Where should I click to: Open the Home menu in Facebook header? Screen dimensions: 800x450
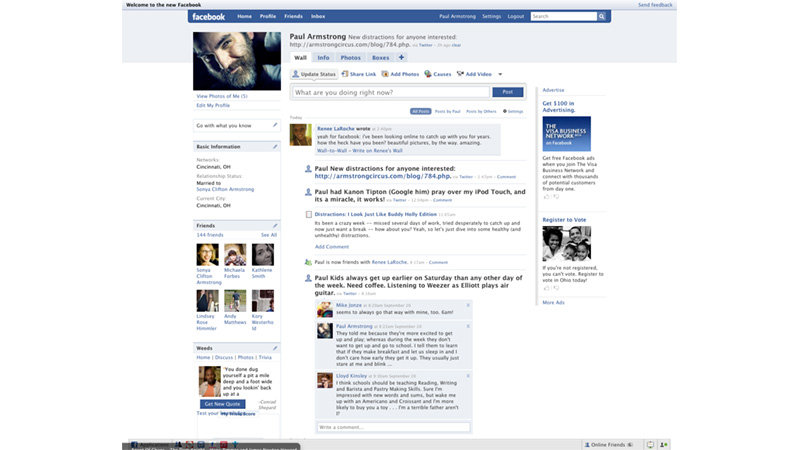tap(244, 16)
